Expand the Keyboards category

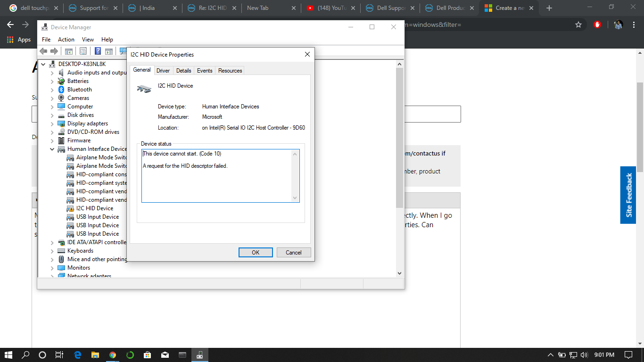(52, 250)
